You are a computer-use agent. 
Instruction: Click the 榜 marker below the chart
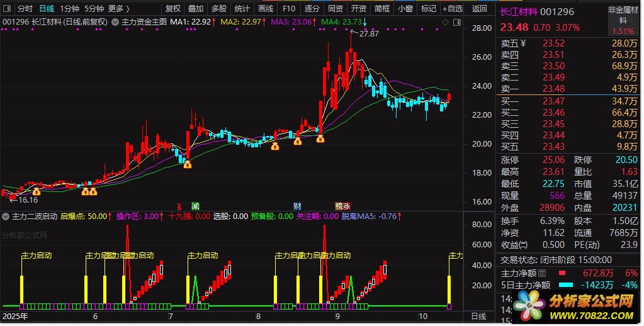pos(339,206)
